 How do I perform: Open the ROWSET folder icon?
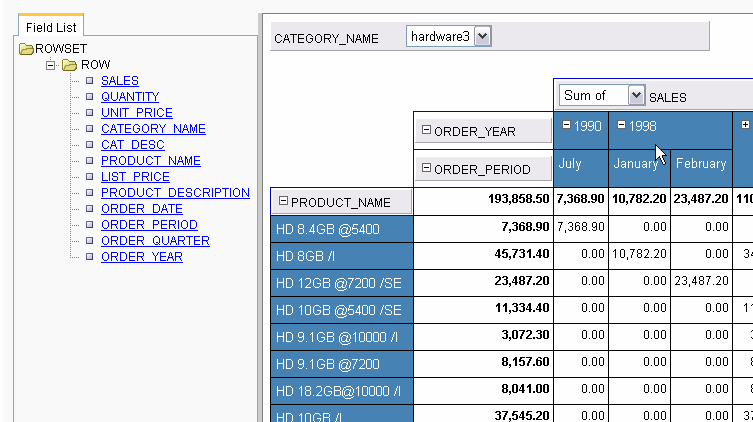coord(26,49)
